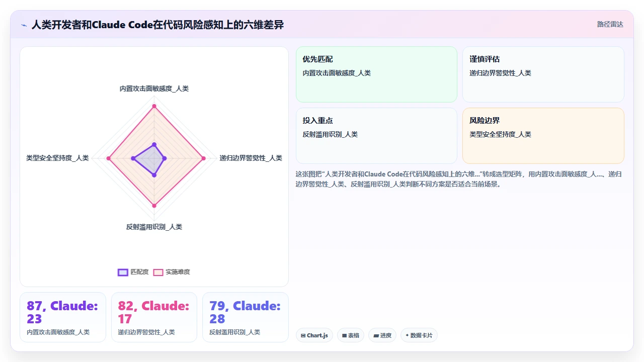Click the radar axis label 内置攻击面敏感度_人类
The width and height of the screenshot is (644, 362).
[x=154, y=88]
